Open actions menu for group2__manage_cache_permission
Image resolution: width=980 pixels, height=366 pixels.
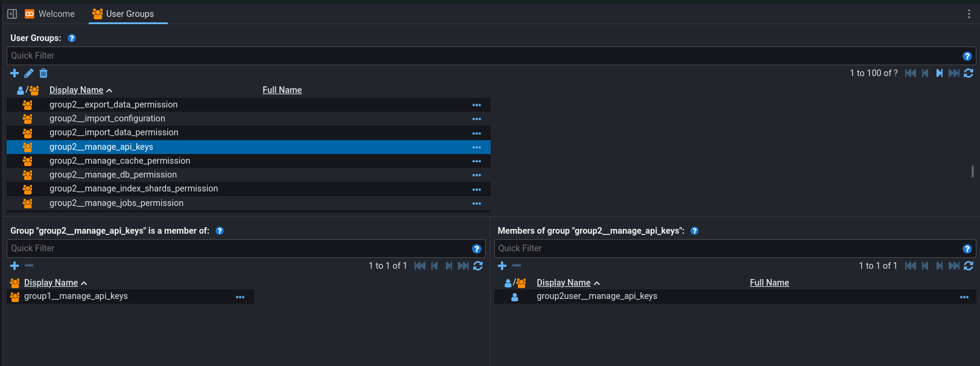click(x=477, y=161)
